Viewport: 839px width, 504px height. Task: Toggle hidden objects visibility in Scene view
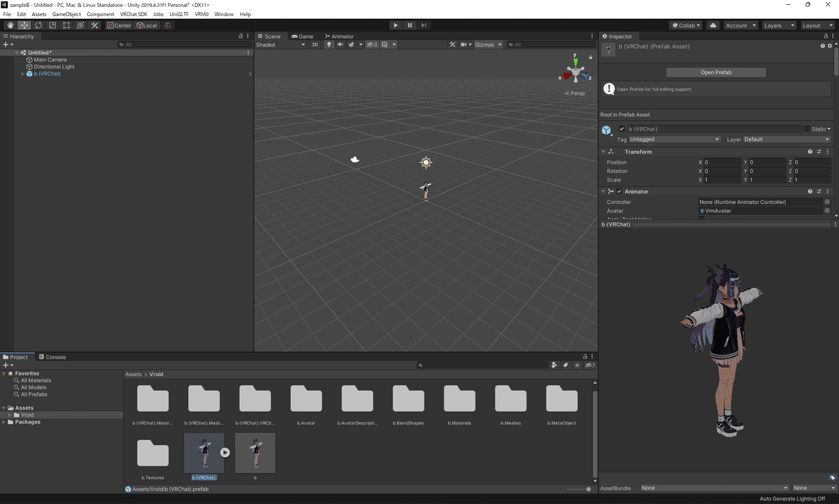pos(372,45)
